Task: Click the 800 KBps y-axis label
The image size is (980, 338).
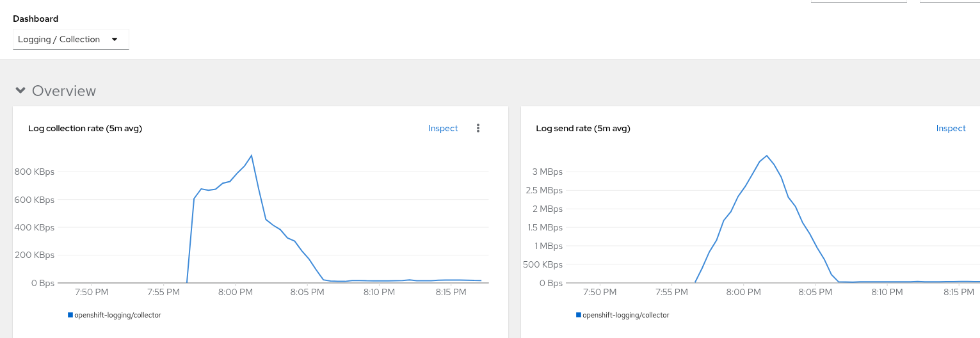Action: pos(34,172)
